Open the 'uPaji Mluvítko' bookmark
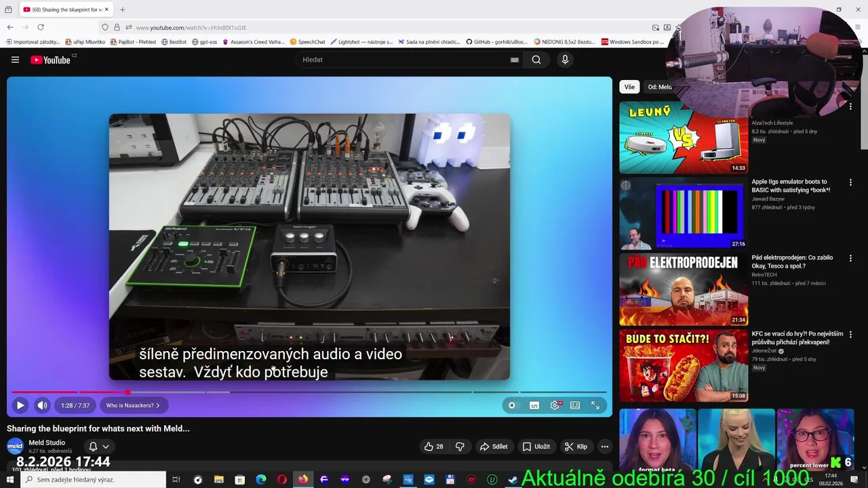This screenshot has height=488, width=868. (x=85, y=42)
